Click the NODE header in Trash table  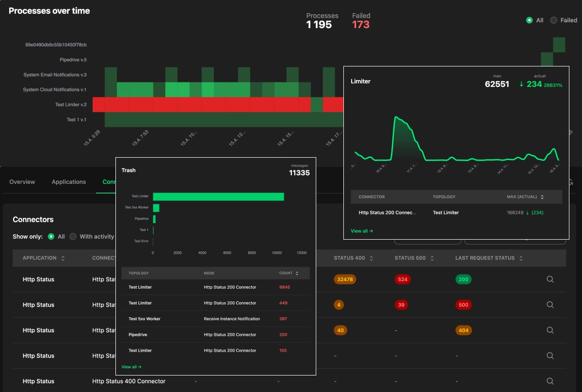[209, 274]
